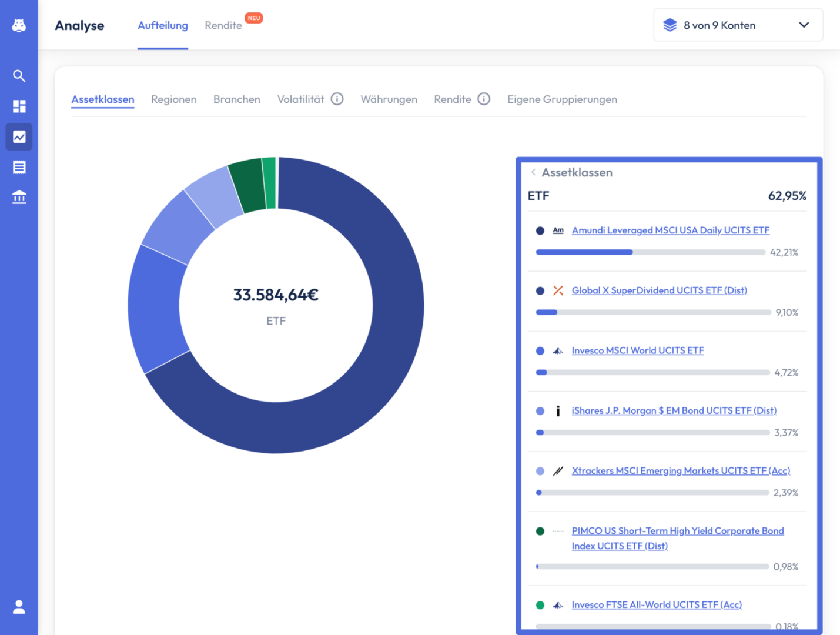Select the Währungen sub-tab

[389, 99]
